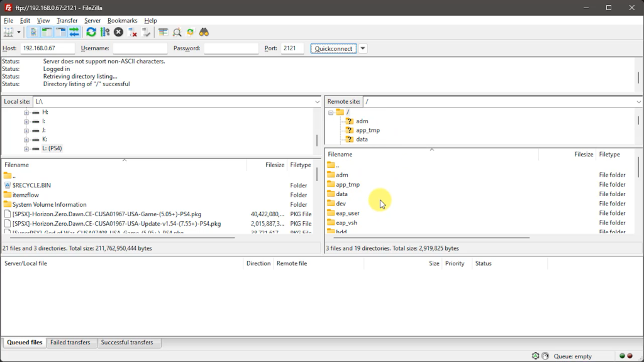Screen dimensions: 644x362
Task: Open the Edit menu
Action: (x=25, y=21)
